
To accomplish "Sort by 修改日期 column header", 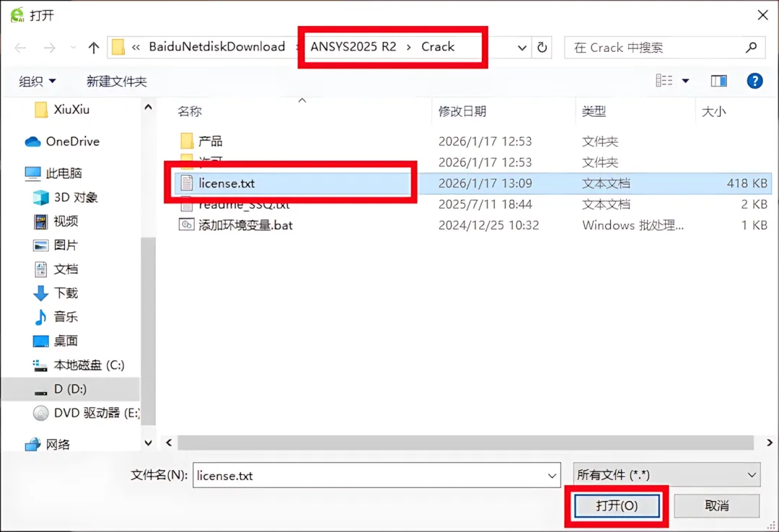I will pos(462,111).
